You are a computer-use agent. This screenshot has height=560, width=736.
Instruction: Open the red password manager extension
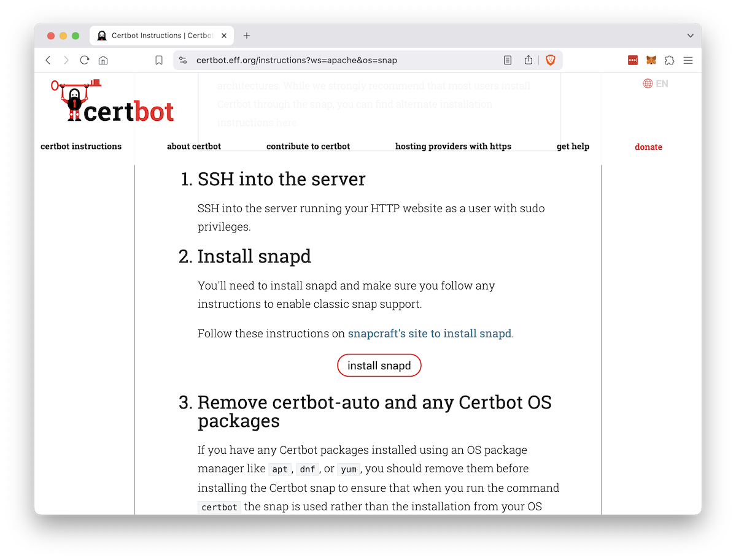[x=633, y=60]
